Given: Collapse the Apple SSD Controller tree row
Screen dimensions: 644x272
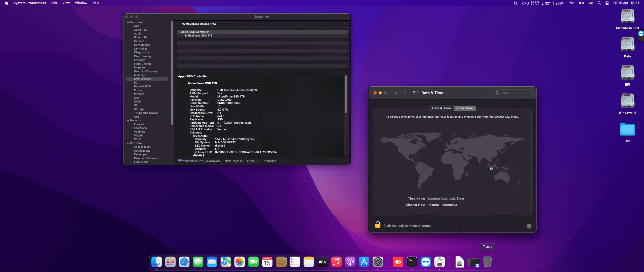Looking at the screenshot, I should [179, 32].
